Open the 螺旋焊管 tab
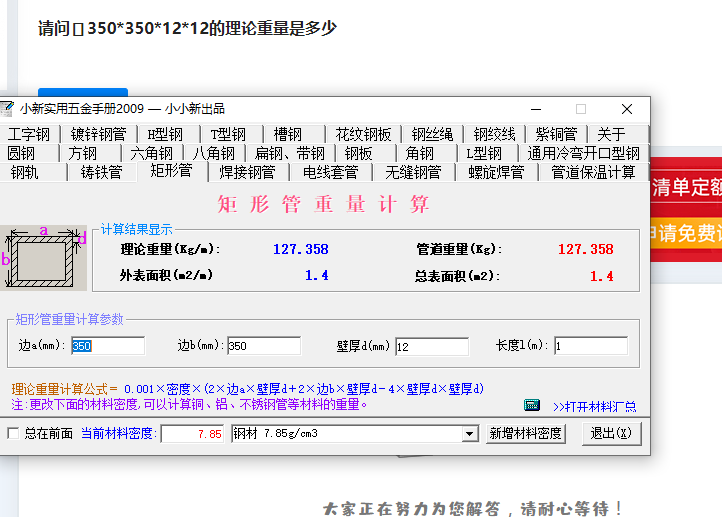 (496, 172)
